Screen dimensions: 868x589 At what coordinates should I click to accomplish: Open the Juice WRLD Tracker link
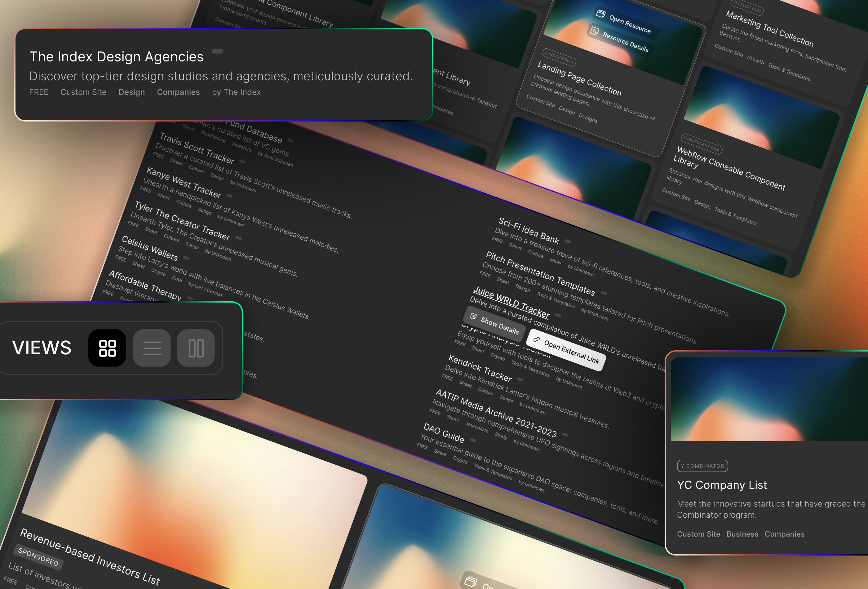511,303
